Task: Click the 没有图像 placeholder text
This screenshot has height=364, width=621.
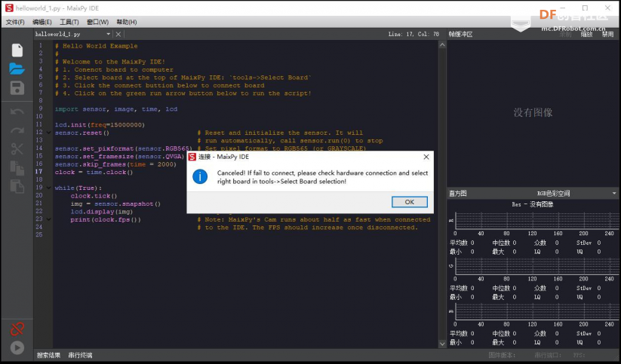Action: pos(533,113)
